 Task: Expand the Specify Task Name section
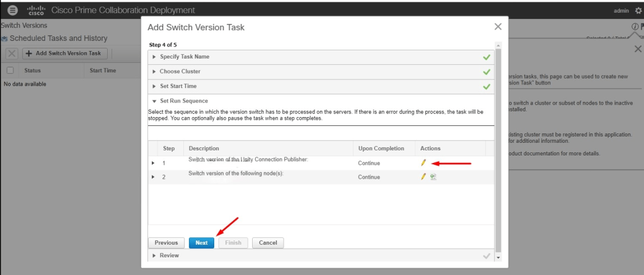coord(154,57)
